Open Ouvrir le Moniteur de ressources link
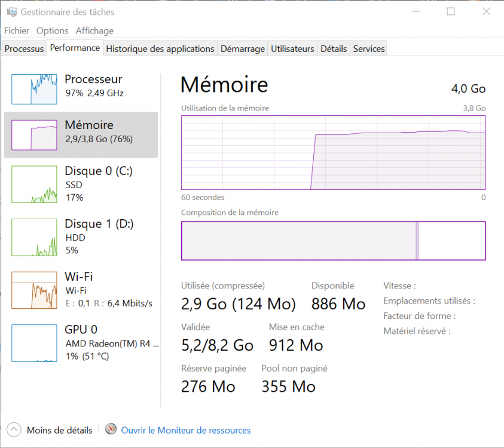The height and width of the screenshot is (448, 504). [186, 430]
